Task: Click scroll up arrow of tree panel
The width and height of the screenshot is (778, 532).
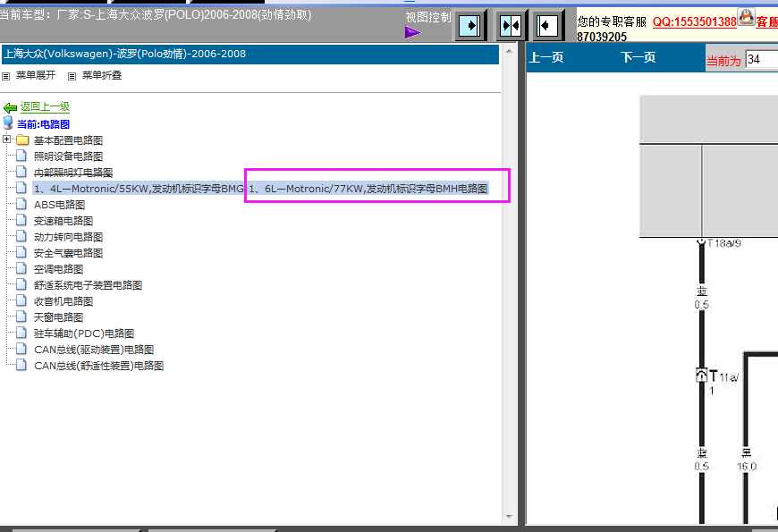Action: click(509, 51)
